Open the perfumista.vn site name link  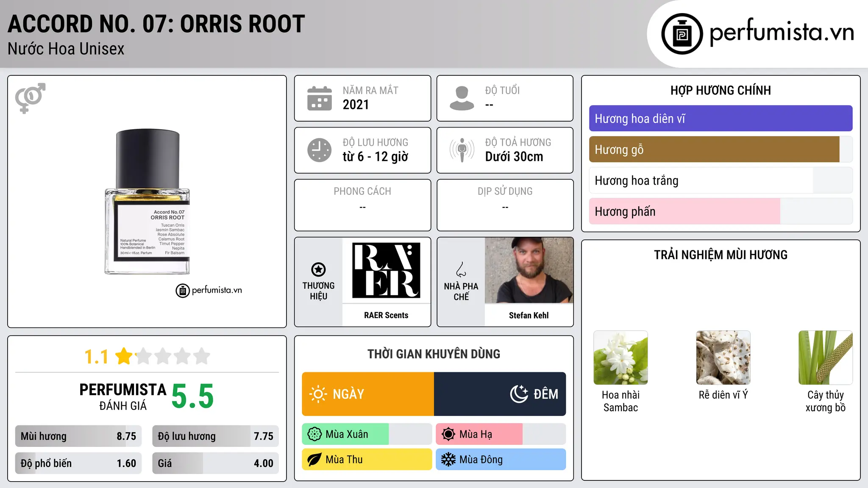point(782,32)
